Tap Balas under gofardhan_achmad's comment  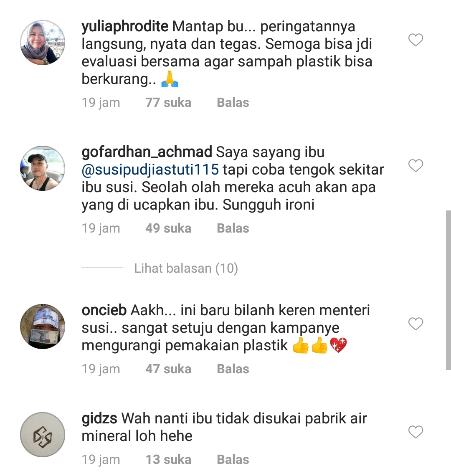[x=233, y=228]
